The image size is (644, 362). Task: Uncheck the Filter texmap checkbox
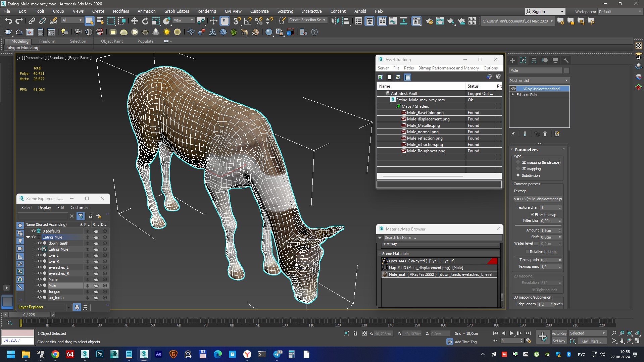coord(532,215)
